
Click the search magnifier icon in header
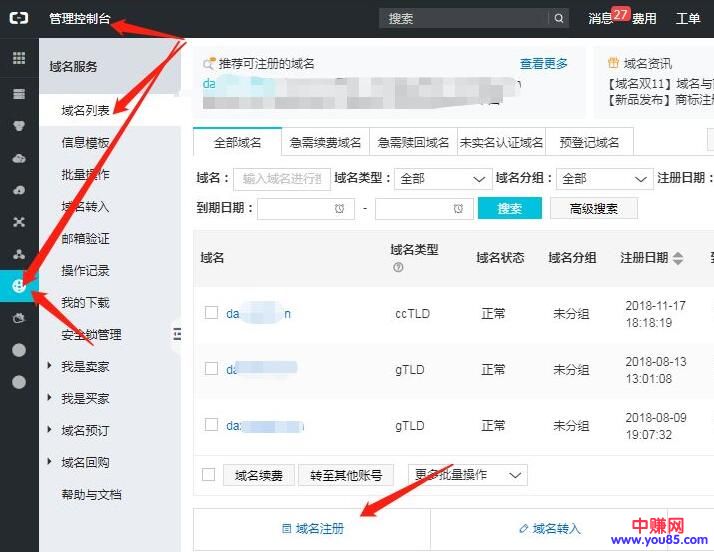click(x=559, y=18)
